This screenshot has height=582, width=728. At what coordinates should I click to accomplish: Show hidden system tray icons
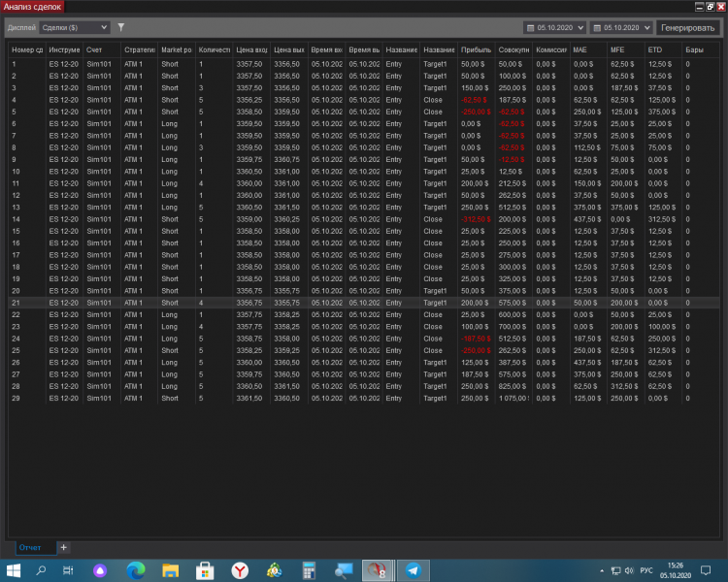tap(602, 571)
